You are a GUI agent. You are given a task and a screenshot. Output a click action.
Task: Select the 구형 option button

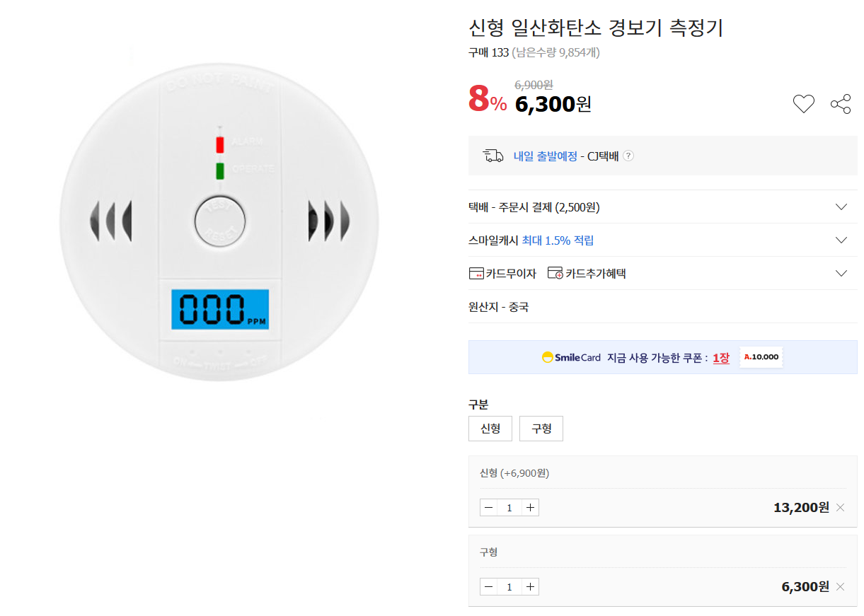click(541, 429)
